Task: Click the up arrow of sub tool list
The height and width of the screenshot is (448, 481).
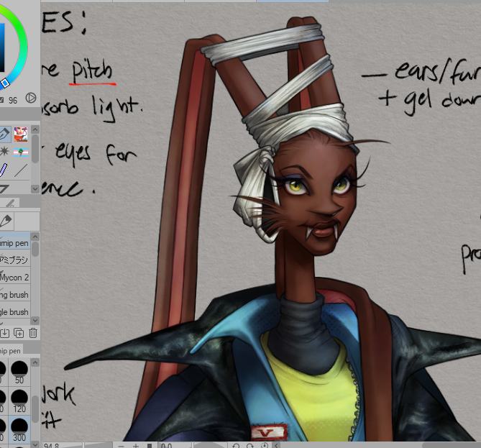Action: coord(35,237)
